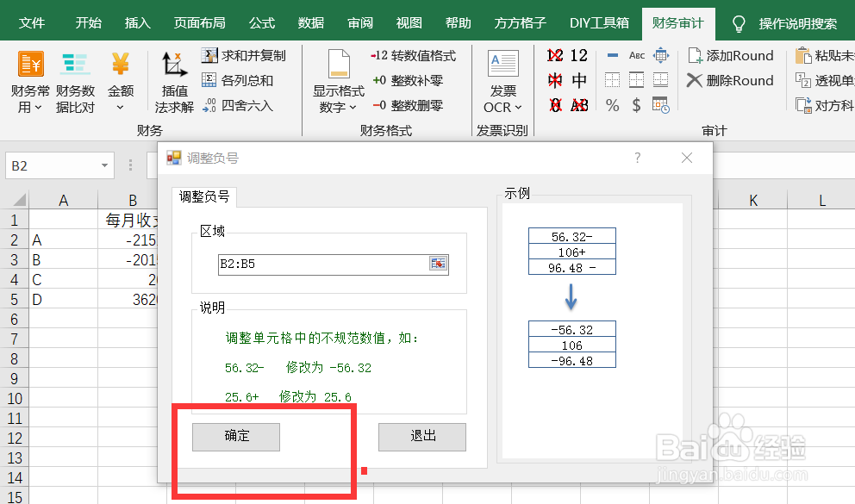The height and width of the screenshot is (504, 855).
Task: Click cell A5 containing D
Action: [63, 300]
